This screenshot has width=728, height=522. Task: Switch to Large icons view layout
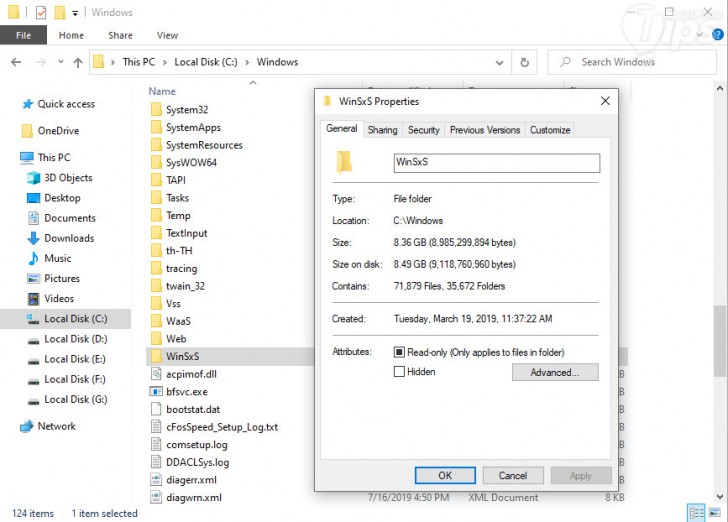point(715,513)
